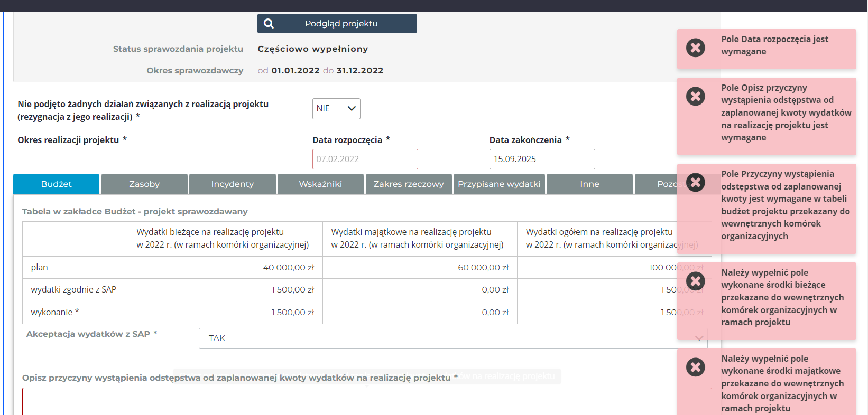Click X icon on 'Pole Przyczyny wystąpienia' alert

(x=695, y=182)
